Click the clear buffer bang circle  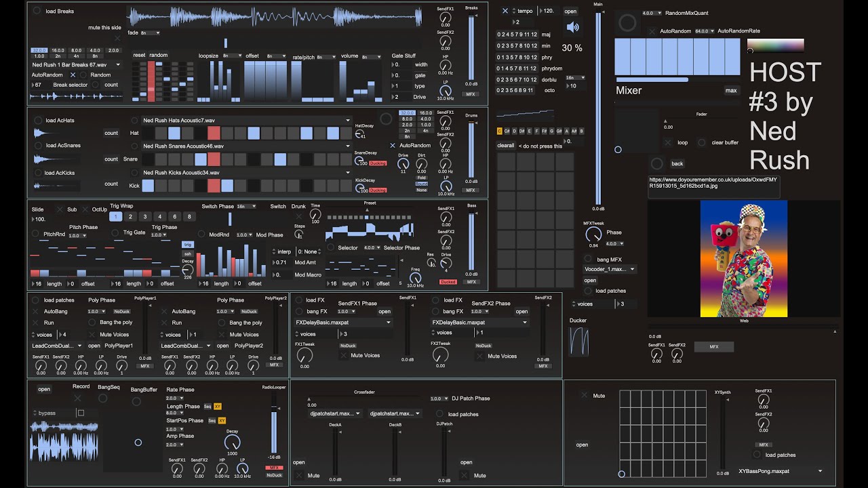coord(702,142)
